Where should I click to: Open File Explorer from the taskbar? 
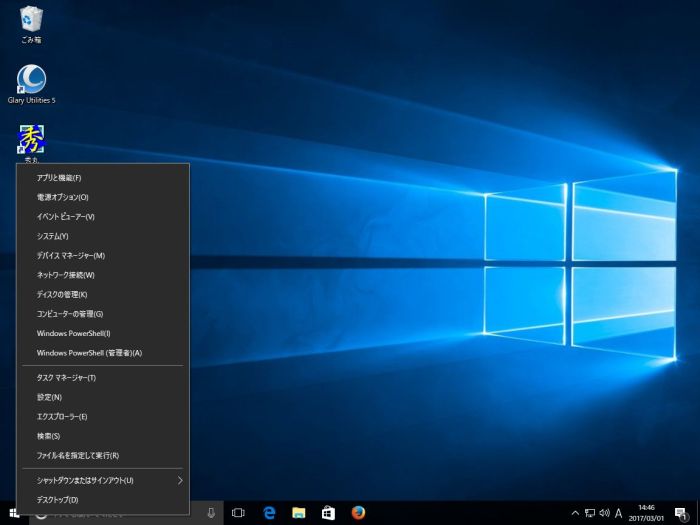(298, 512)
